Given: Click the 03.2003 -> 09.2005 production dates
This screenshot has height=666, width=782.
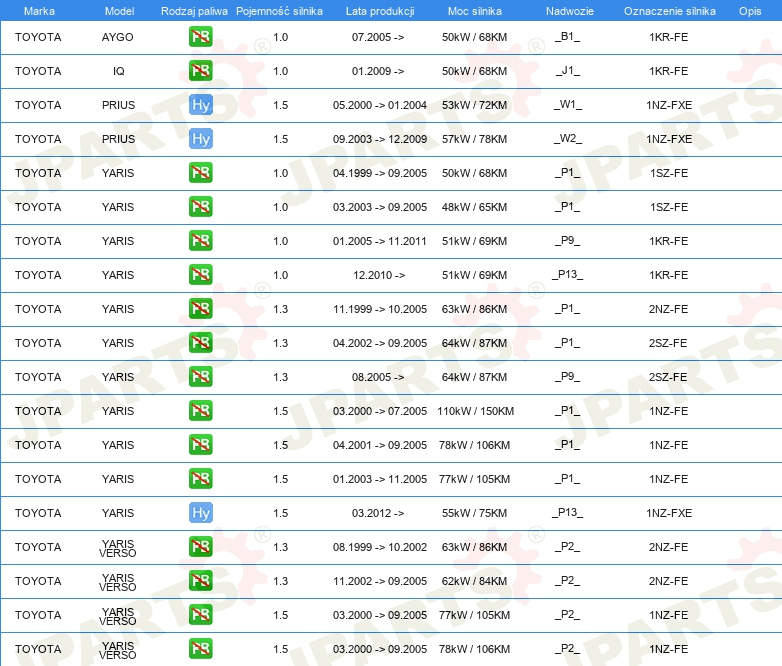Looking at the screenshot, I should [x=380, y=207].
